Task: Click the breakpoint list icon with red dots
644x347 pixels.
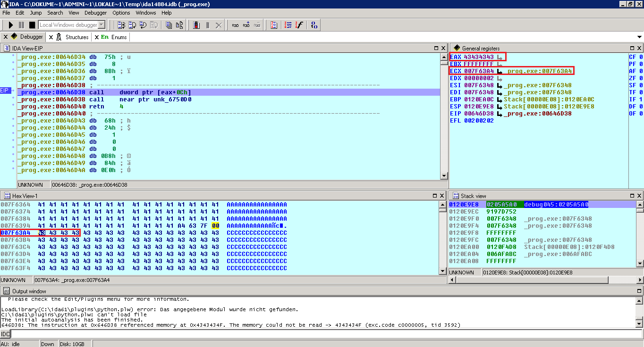Action: tap(288, 25)
